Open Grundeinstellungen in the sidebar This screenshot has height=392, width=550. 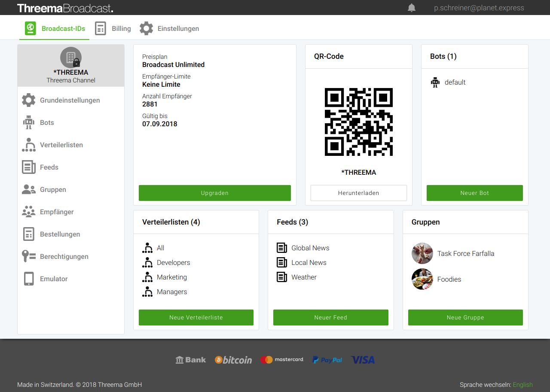pos(71,100)
